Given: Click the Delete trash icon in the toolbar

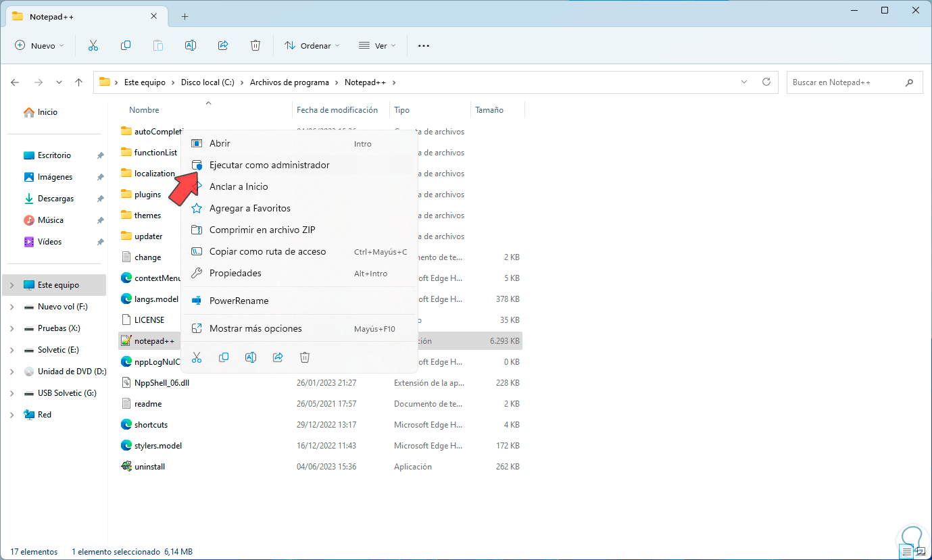Looking at the screenshot, I should [255, 45].
